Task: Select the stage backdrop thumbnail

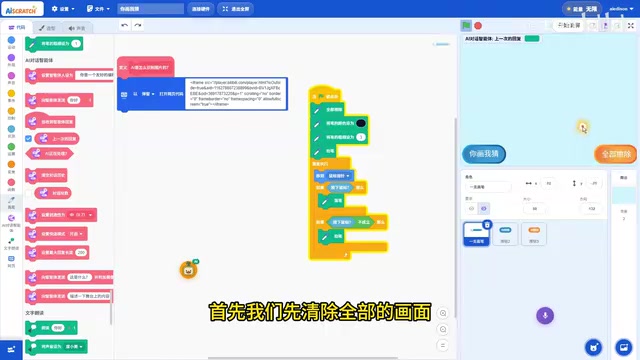Action: point(624,196)
